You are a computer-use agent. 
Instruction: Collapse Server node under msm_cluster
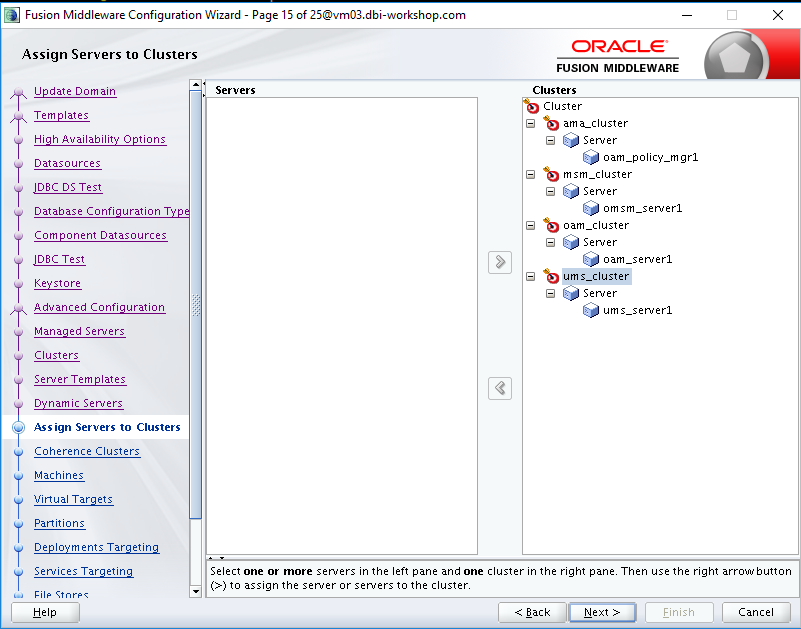tap(550, 191)
